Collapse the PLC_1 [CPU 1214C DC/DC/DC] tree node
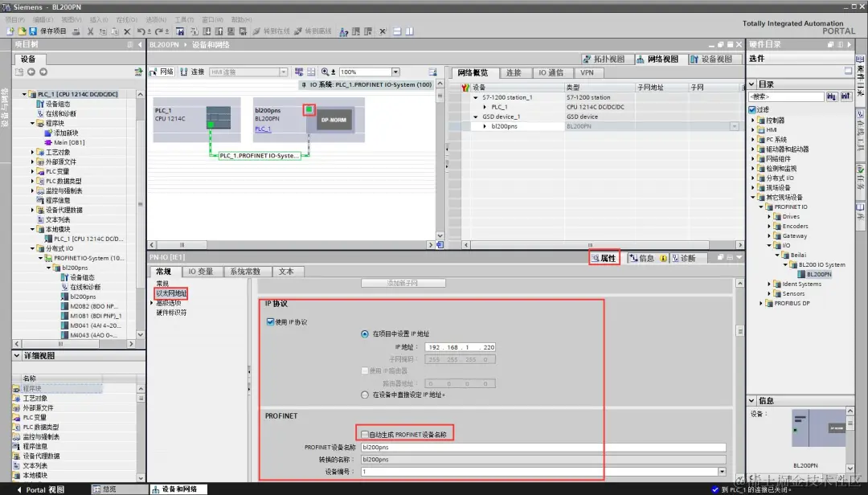Viewport: 868px width, 495px height. click(24, 94)
